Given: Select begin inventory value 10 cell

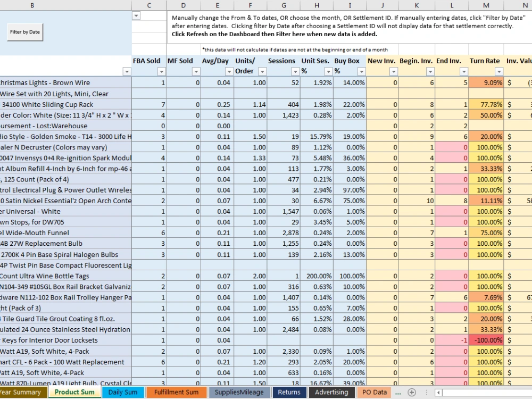Looking at the screenshot, I should pos(417,201).
